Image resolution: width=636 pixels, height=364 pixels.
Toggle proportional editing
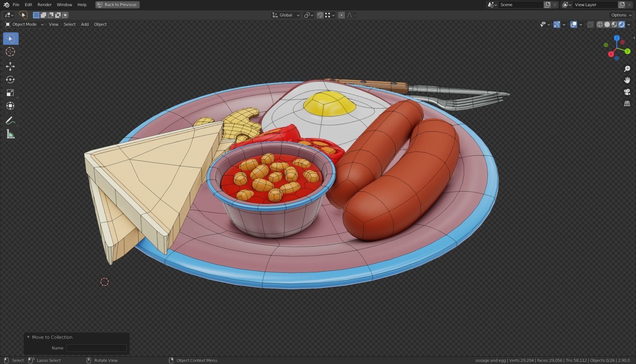pos(341,15)
